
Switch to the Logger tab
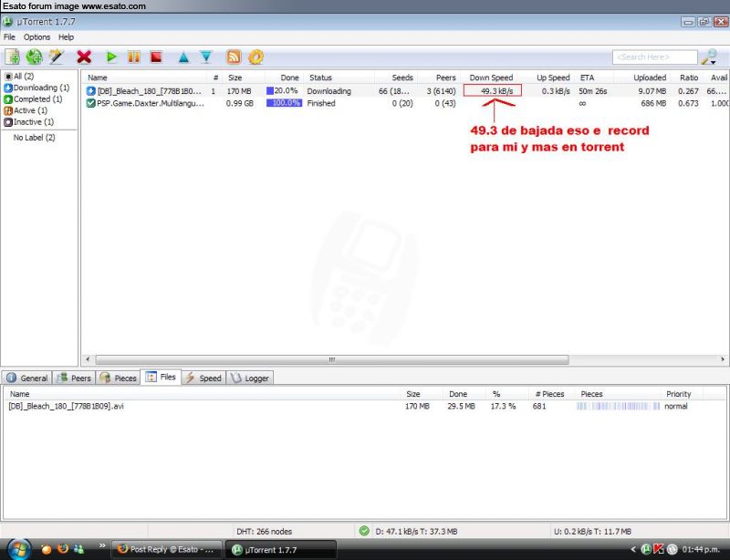(x=250, y=378)
